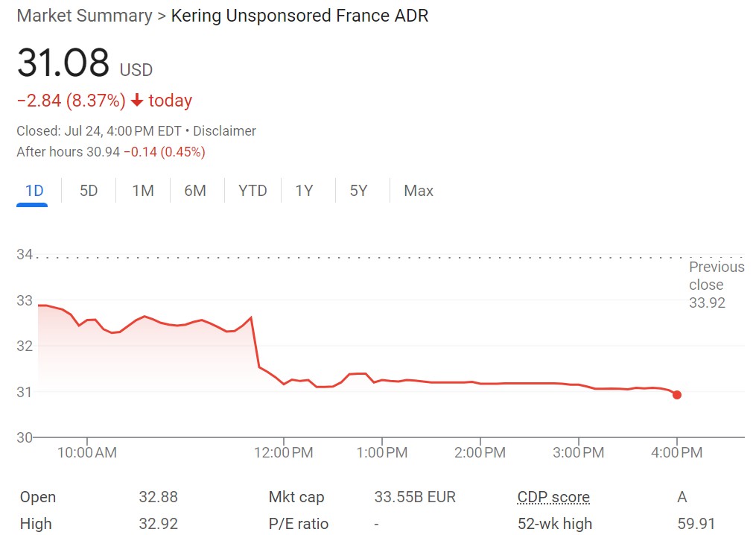
Task: Open the Max range tab
Action: coord(419,191)
